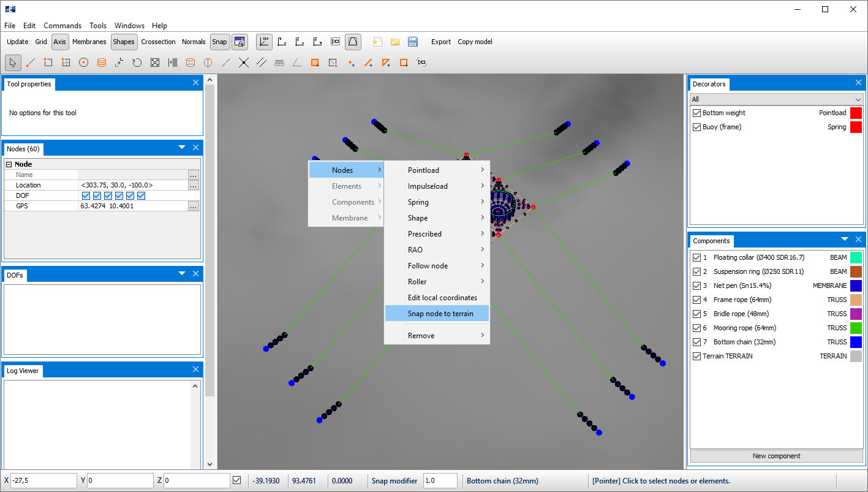The height and width of the screenshot is (492, 868).
Task: Click the Floating collar green color swatch
Action: point(856,257)
